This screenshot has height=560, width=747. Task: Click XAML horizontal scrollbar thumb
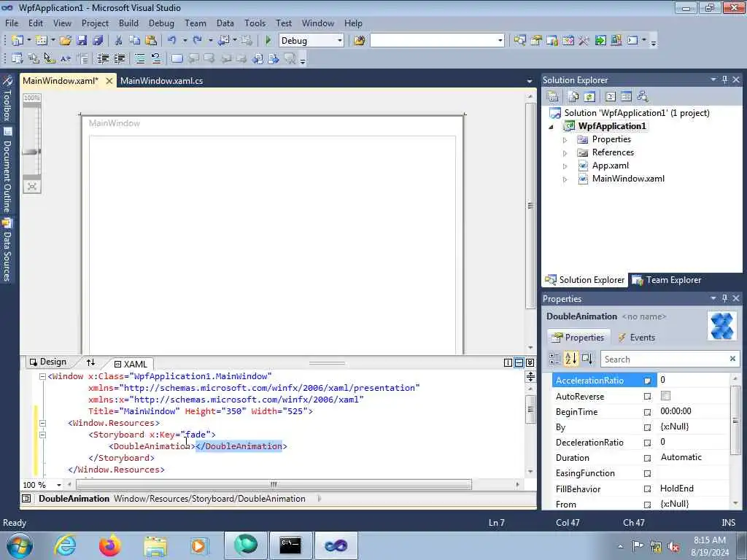[274, 485]
